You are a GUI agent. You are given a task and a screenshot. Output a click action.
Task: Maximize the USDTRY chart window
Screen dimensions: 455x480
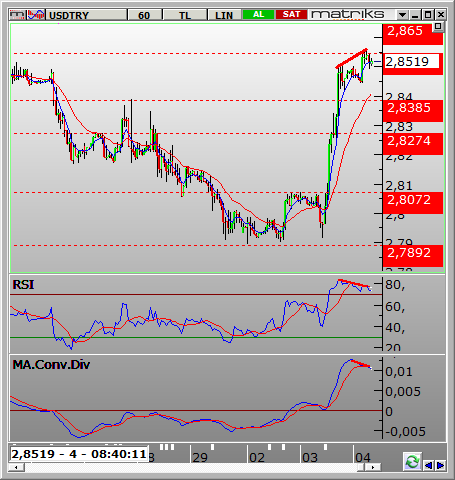(428, 15)
